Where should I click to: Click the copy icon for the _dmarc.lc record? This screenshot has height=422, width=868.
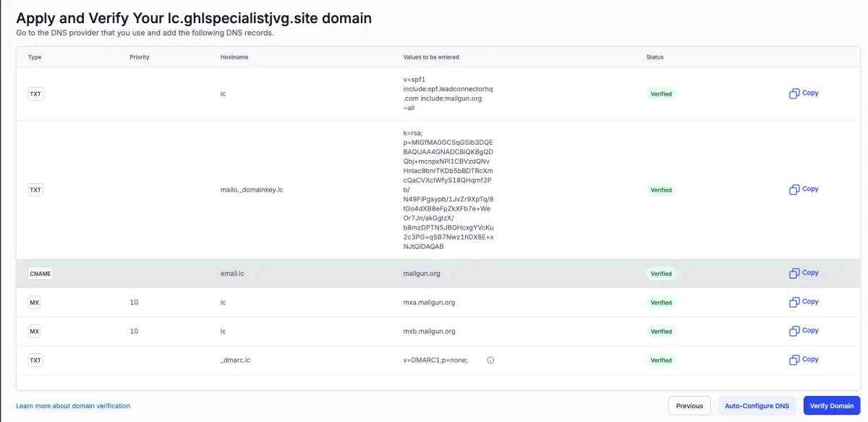(x=794, y=360)
